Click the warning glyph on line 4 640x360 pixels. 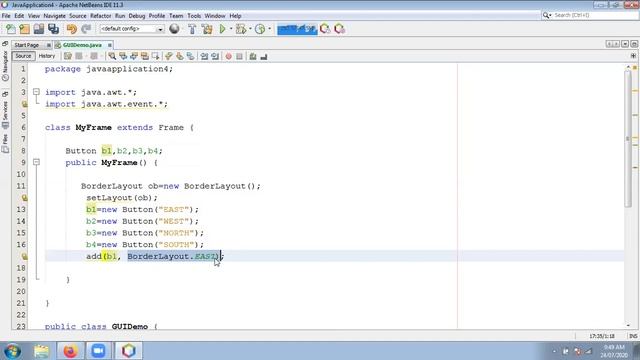(x=25, y=104)
